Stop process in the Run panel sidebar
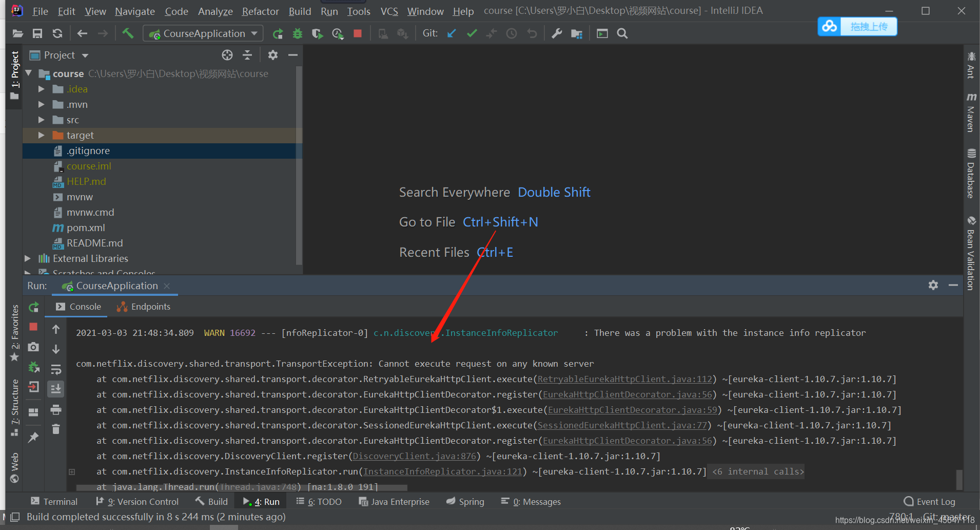Screen dimensions: 980x530 [x=33, y=327]
